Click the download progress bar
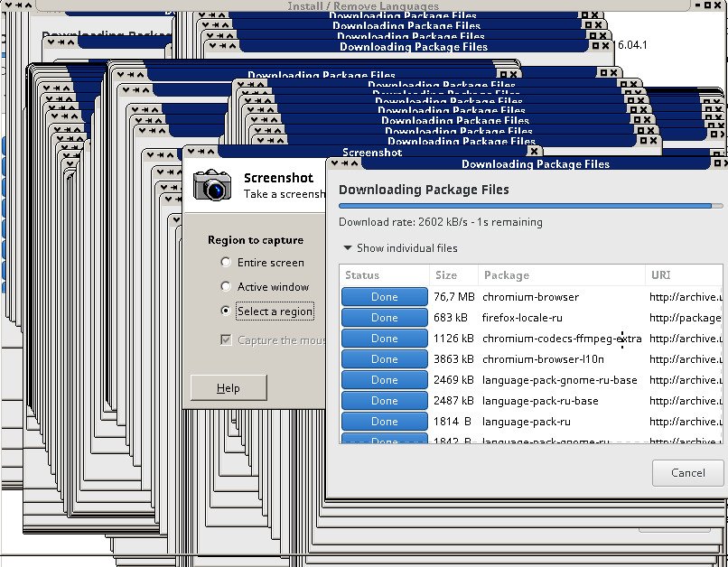728x567 pixels. pyautogui.click(x=530, y=207)
